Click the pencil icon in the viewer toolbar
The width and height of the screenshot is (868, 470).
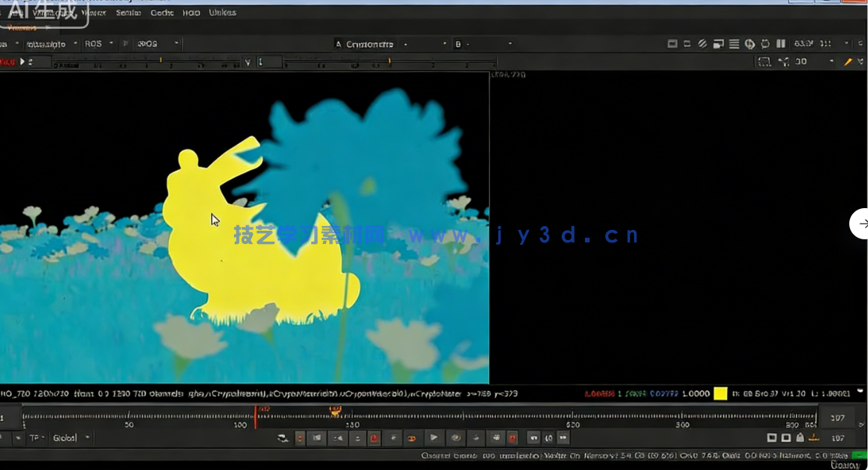click(x=849, y=62)
